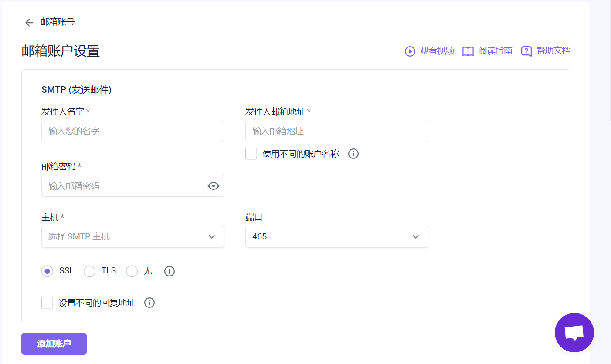
Task: Click the 邮箱账户设置 page title
Action: 61,51
